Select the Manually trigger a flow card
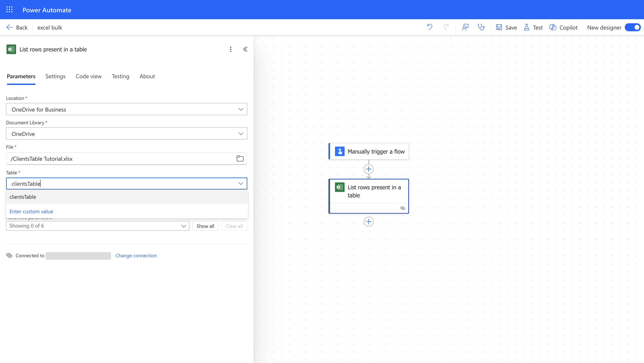This screenshot has height=363, width=644. pyautogui.click(x=369, y=151)
